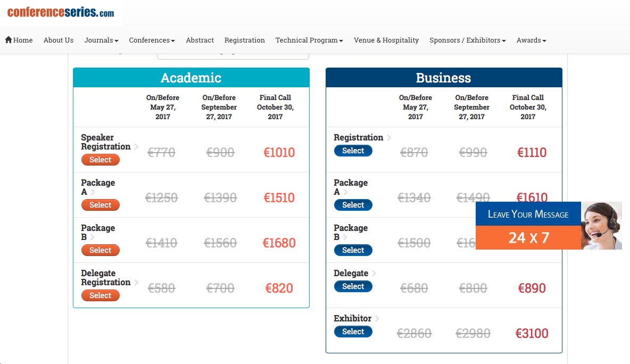Open Venue & Hospitality menu item
This screenshot has height=364, width=630.
tap(386, 40)
